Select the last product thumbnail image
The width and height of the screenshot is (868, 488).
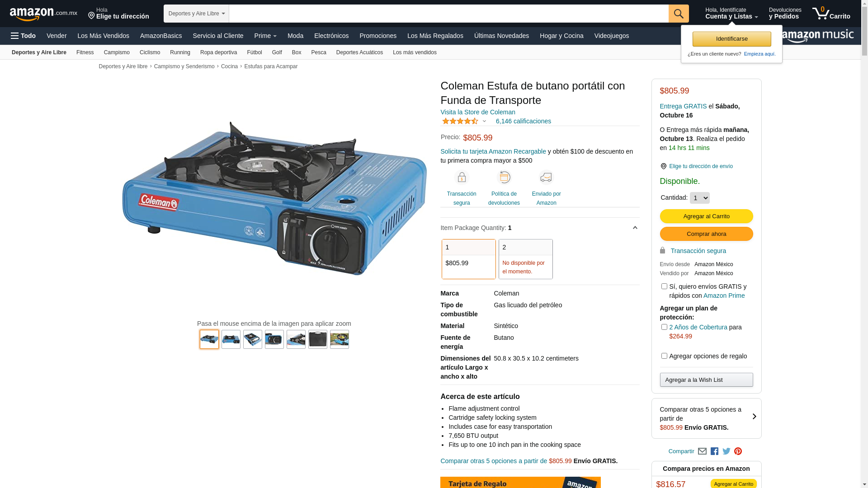pos(340,339)
